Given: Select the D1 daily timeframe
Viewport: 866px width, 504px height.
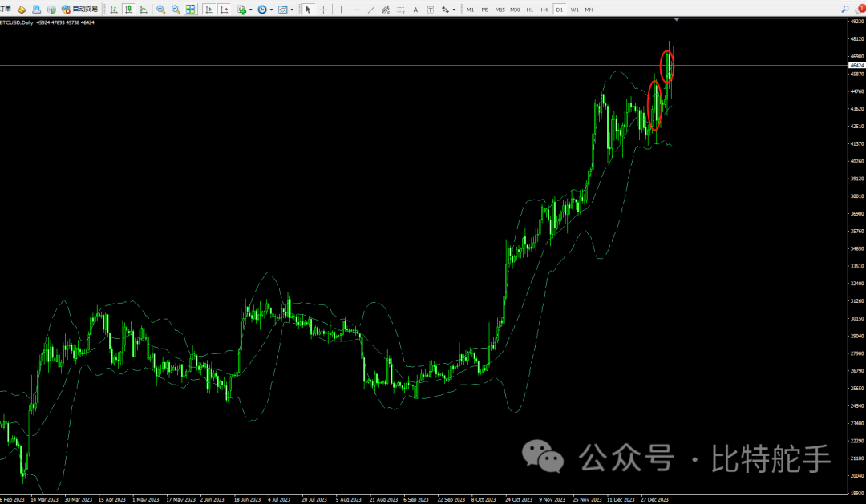Looking at the screenshot, I should point(560,10).
